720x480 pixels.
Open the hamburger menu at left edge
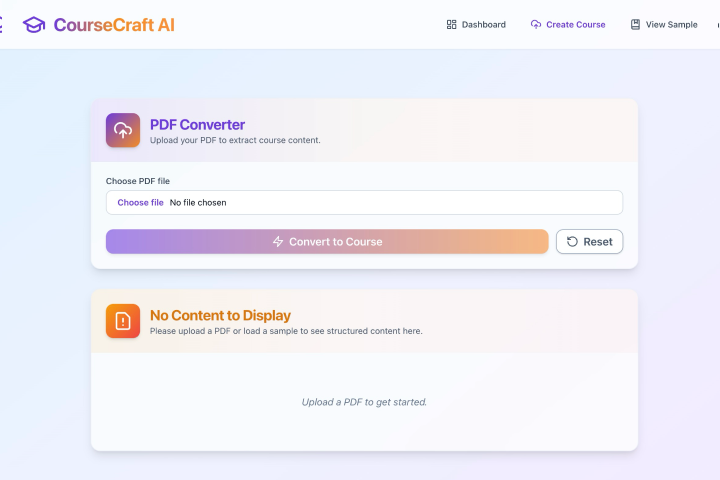tap(2, 24)
